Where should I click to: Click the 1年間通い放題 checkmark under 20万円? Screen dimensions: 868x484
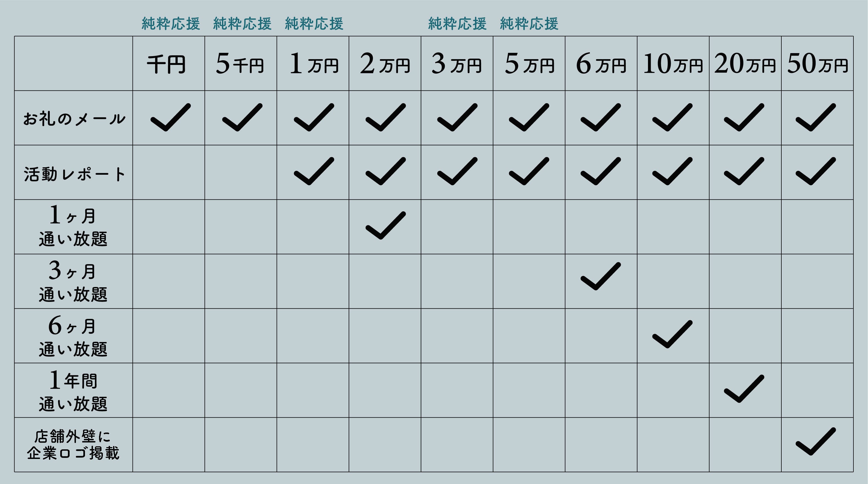744,389
